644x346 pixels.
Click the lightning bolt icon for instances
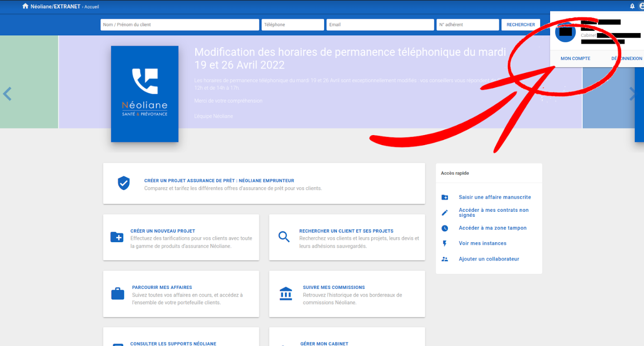(445, 244)
